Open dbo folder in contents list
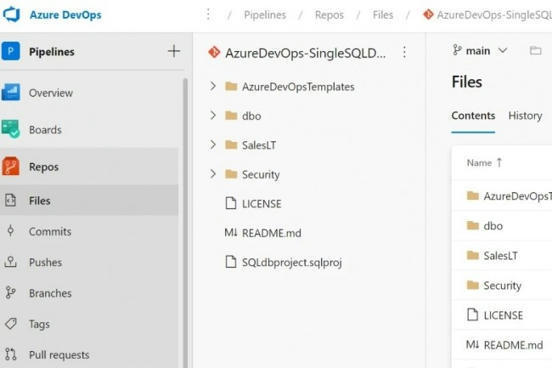This screenshot has height=368, width=552. [493, 226]
